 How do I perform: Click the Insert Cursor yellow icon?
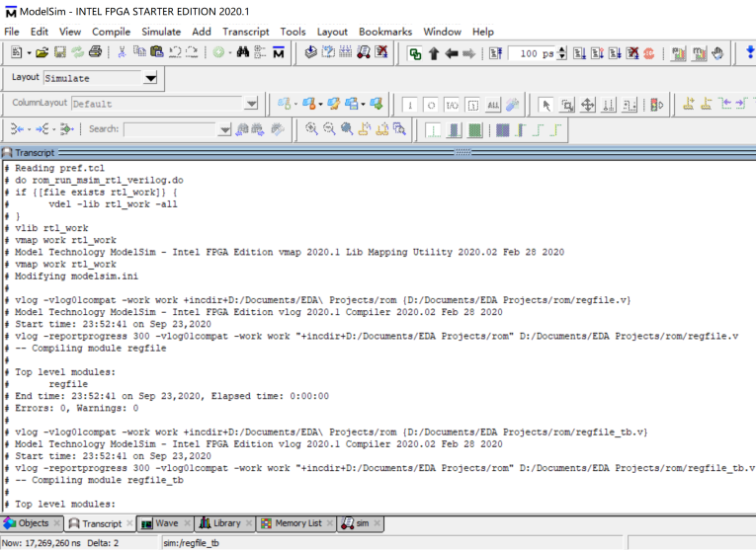(x=689, y=104)
